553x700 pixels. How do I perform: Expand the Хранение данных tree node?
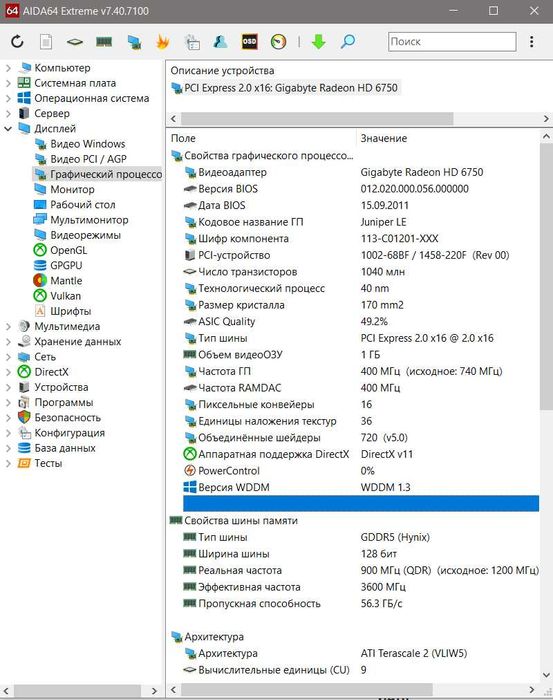point(8,342)
